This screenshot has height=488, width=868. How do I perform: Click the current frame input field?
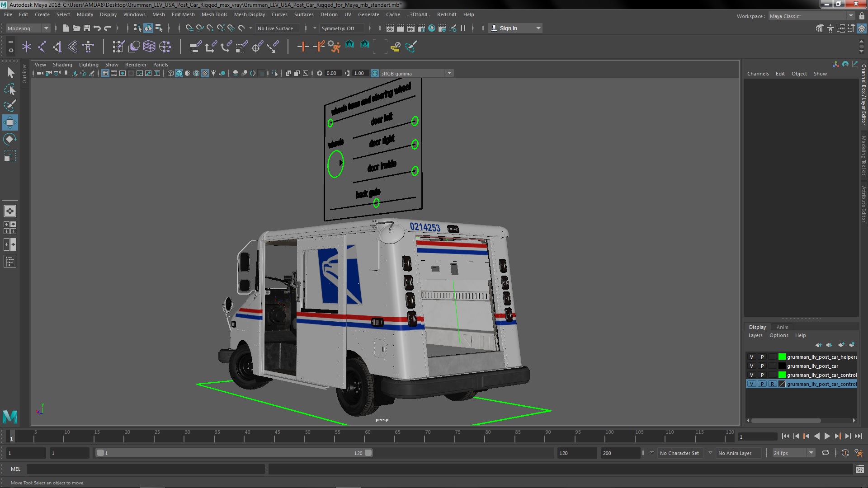point(757,436)
